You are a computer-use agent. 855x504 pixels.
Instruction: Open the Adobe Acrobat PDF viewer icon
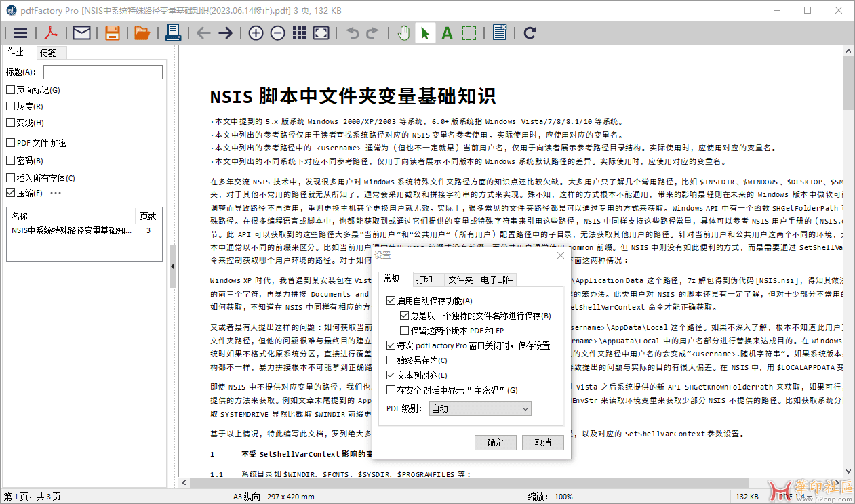click(52, 33)
